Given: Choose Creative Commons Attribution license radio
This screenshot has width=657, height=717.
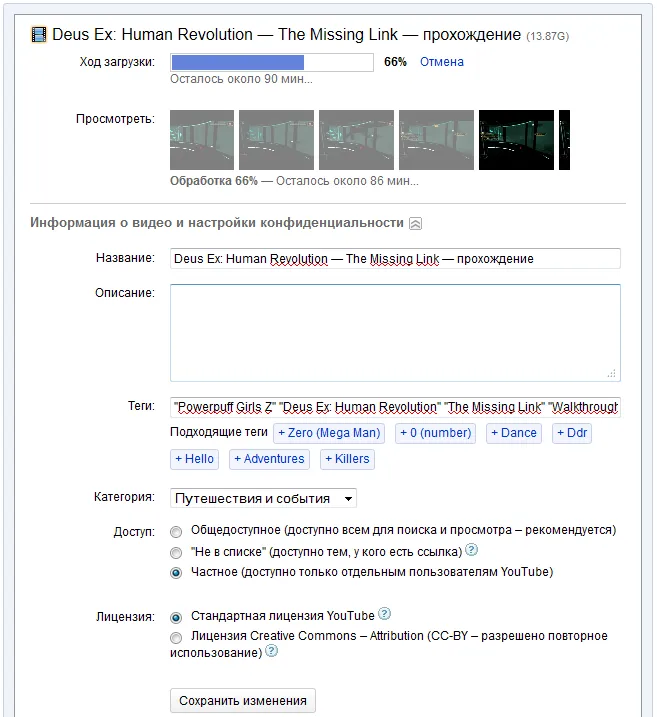Looking at the screenshot, I should [x=176, y=637].
